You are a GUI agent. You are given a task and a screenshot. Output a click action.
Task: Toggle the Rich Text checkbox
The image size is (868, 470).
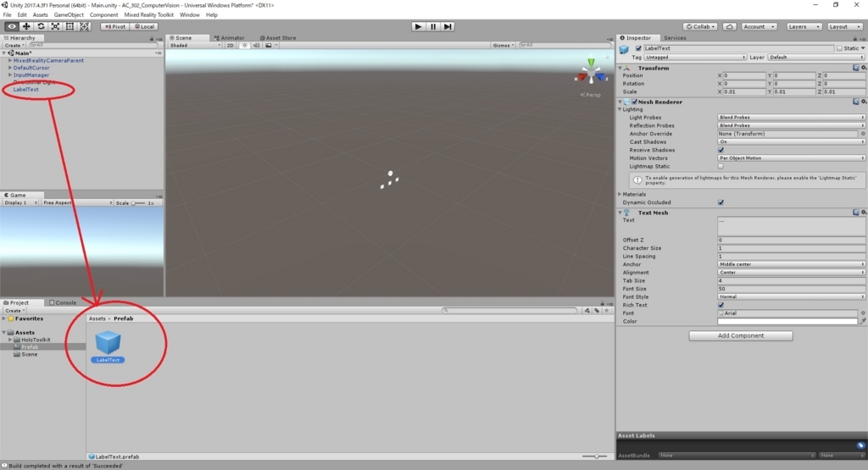point(721,305)
